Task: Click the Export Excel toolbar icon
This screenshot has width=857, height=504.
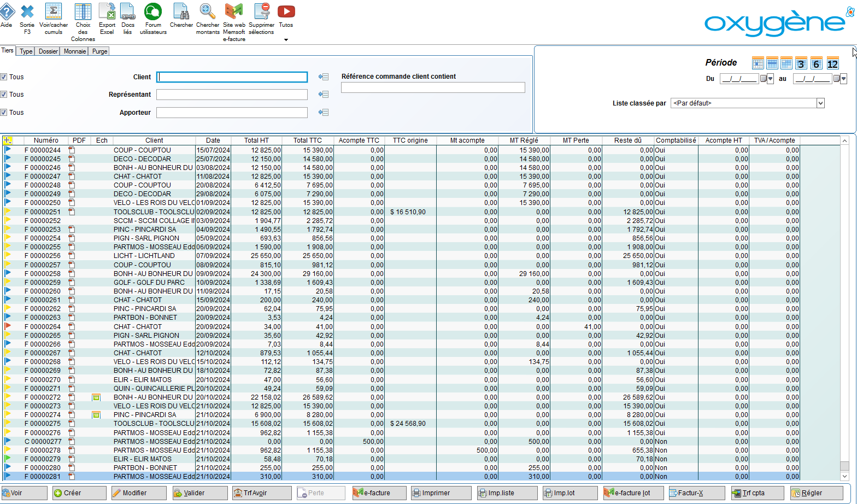Action: pos(107,12)
